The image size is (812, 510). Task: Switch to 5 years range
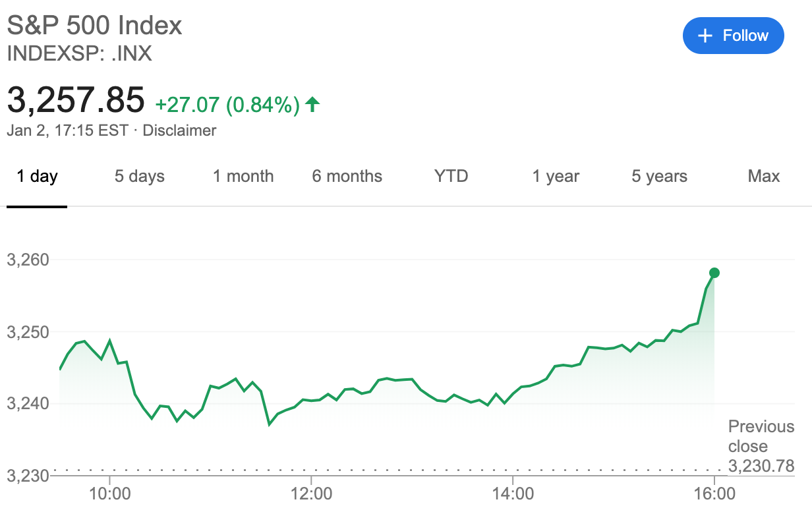(659, 176)
